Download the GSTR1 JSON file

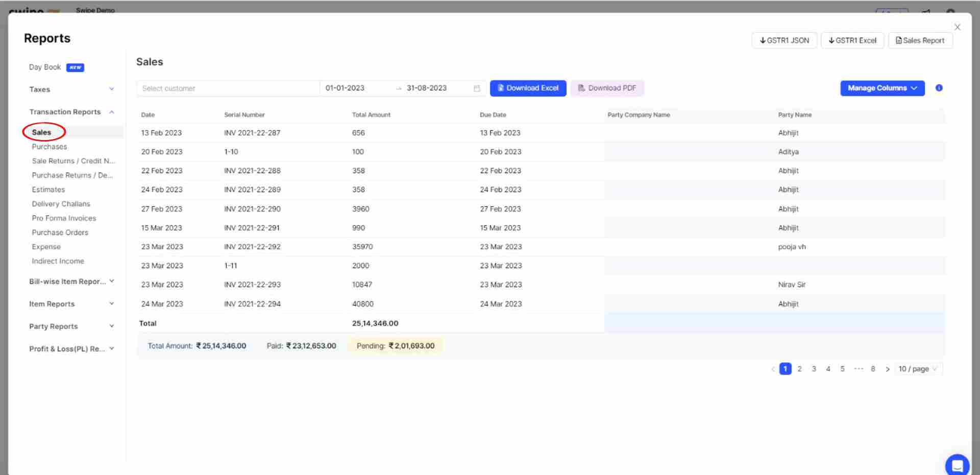(784, 40)
